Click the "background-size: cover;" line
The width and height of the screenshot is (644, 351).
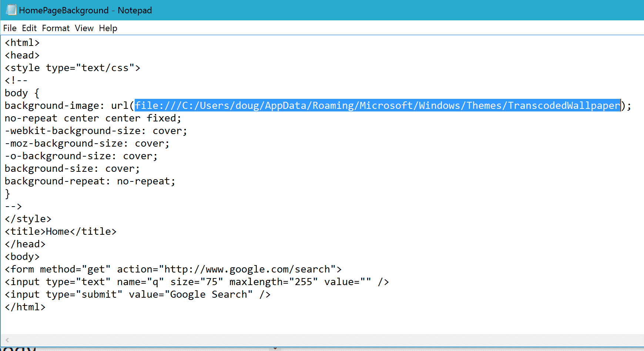coord(72,168)
